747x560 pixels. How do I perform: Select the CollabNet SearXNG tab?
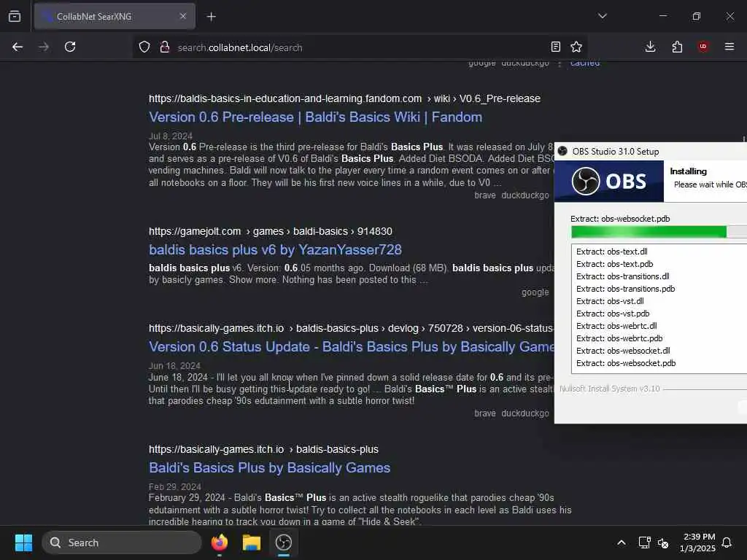coord(115,16)
